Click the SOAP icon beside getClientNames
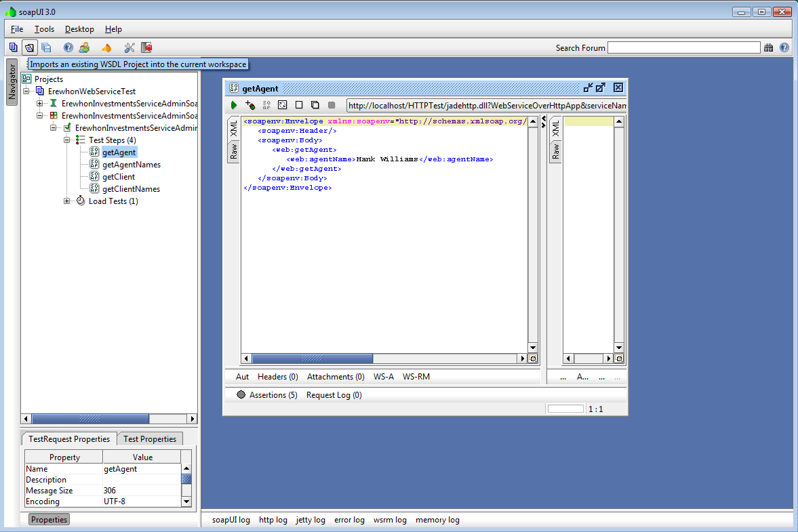Screen dimensions: 798x532 (x=94, y=188)
